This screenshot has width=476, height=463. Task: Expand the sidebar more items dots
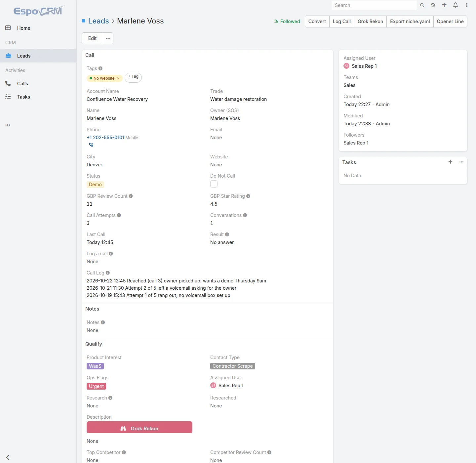pos(8,125)
